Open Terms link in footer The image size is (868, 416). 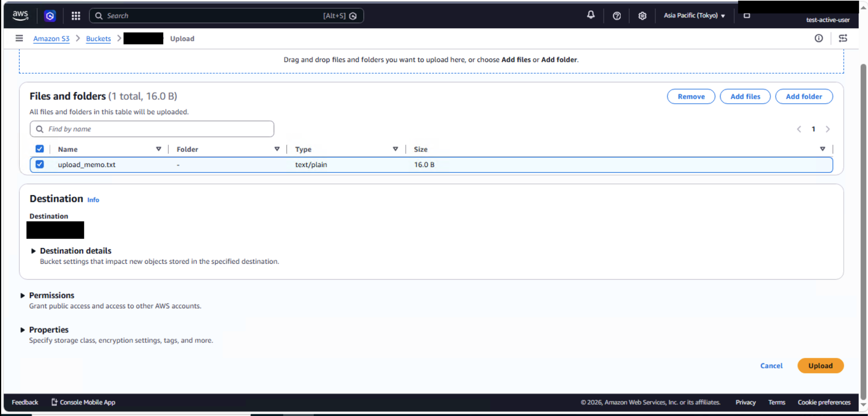[777, 402]
